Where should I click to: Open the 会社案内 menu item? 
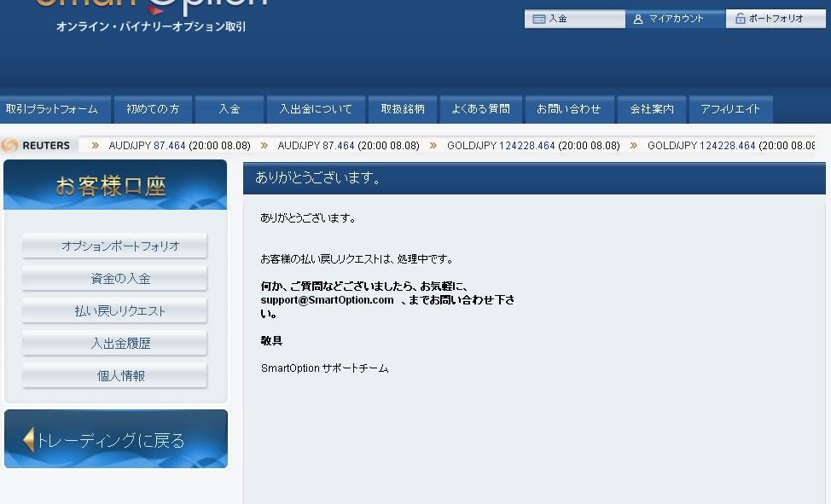click(652, 109)
